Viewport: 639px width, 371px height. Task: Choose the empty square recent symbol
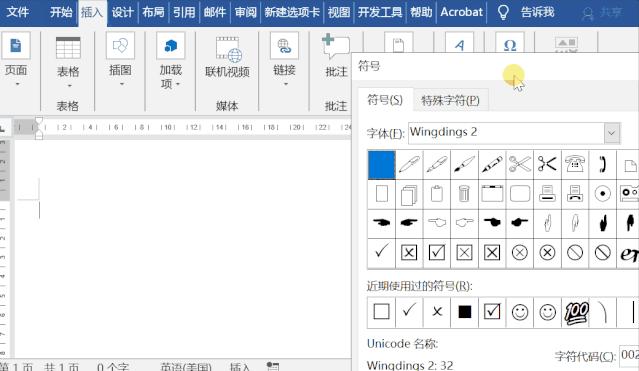381,312
